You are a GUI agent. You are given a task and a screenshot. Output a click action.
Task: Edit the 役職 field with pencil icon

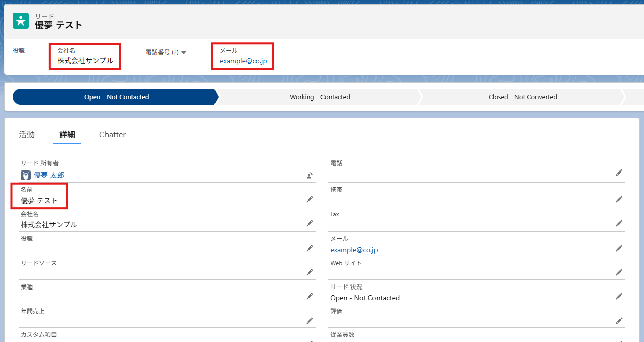[x=310, y=248]
